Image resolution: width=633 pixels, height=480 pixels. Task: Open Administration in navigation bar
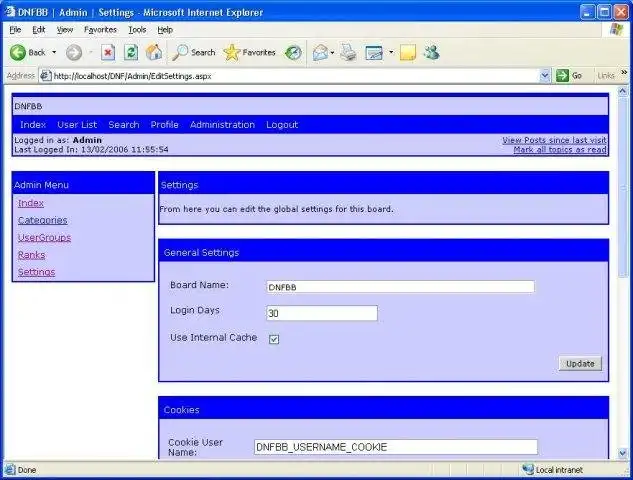pos(222,125)
